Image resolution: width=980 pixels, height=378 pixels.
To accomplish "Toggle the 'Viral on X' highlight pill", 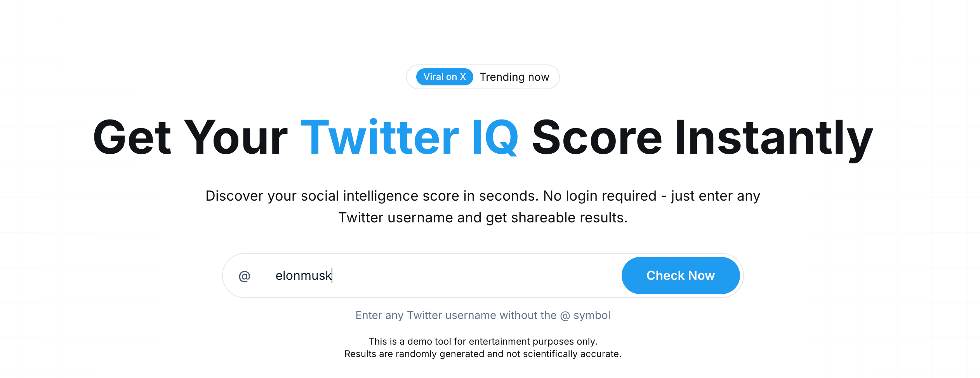I will 444,76.
